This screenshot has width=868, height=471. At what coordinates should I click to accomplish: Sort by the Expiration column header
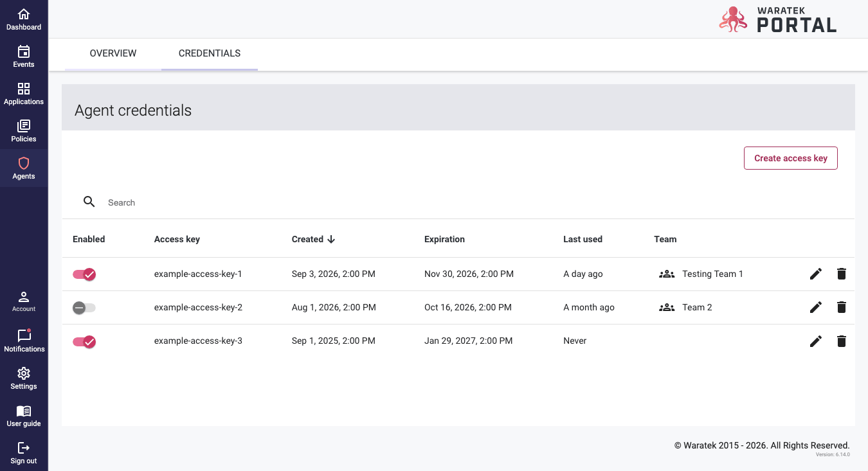[444, 239]
